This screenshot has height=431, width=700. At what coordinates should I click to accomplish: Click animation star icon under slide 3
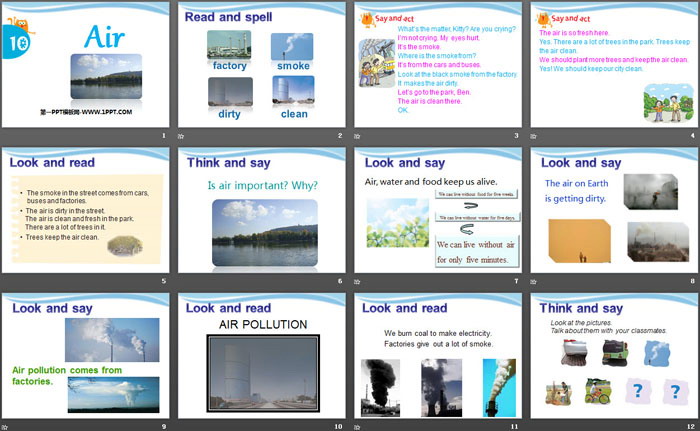point(357,136)
